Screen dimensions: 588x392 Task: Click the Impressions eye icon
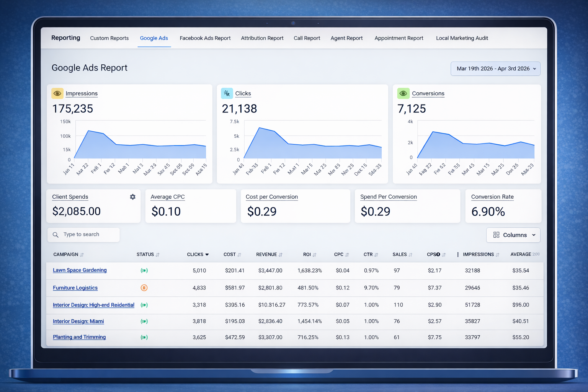click(x=57, y=93)
